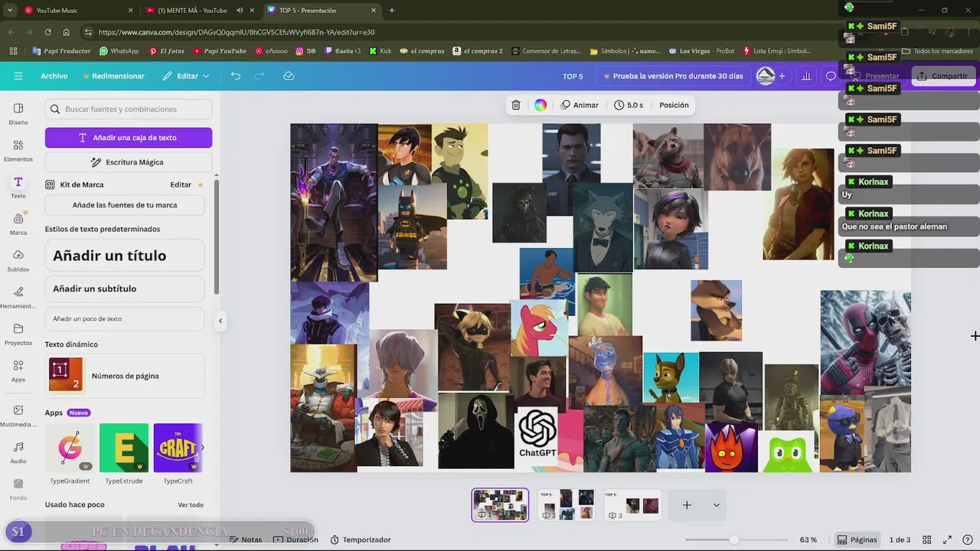Image resolution: width=980 pixels, height=551 pixels.
Task: Open the Multimedia sidebar panel
Action: tap(18, 416)
